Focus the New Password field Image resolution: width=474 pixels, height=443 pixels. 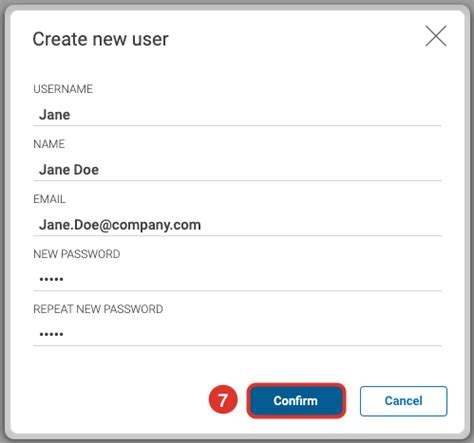pyautogui.click(x=237, y=279)
